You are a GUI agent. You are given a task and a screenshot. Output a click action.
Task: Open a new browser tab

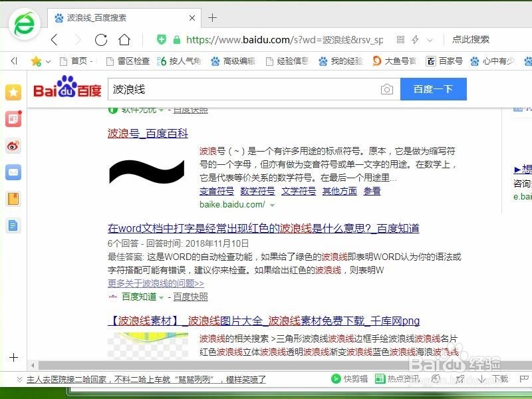coord(212,18)
